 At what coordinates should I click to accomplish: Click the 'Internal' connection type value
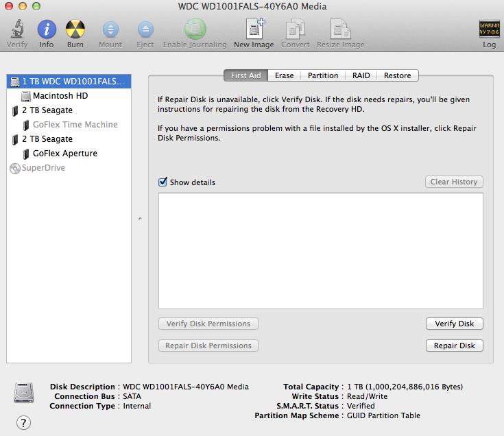[137, 406]
